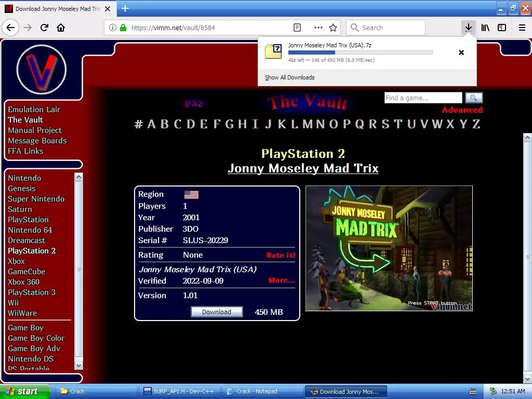Show site information icon in address bar
The height and width of the screenshot is (399, 532).
tap(113, 28)
